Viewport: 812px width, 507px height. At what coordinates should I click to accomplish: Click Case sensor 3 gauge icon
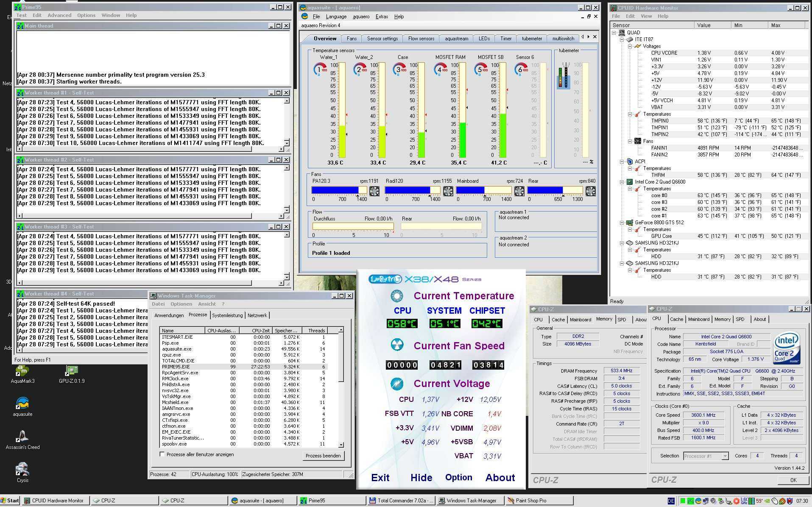[x=399, y=70]
